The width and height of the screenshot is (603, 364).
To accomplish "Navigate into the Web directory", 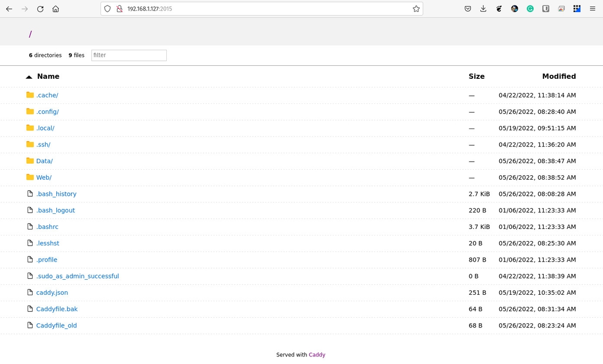I will [x=44, y=177].
